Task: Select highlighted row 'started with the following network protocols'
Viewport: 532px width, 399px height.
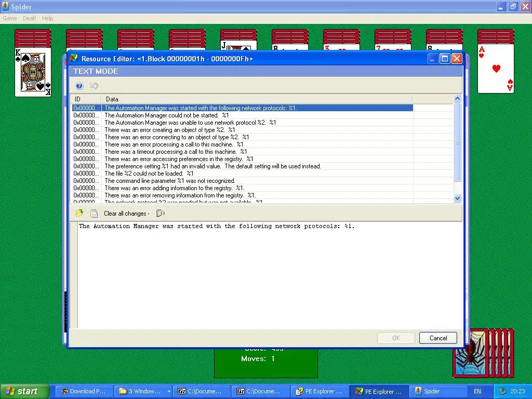Action: (243, 108)
